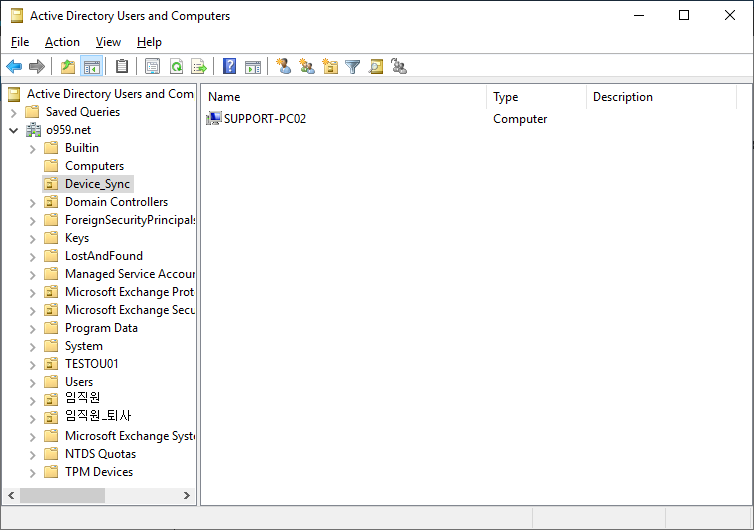Create a new user in the current container
The width and height of the screenshot is (754, 530).
pos(283,66)
